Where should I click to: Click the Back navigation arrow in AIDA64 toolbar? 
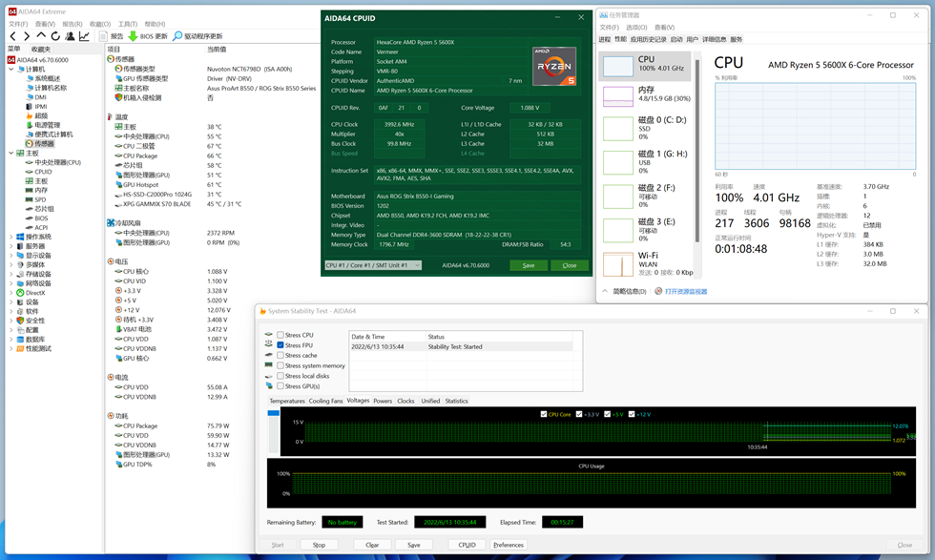tap(12, 36)
